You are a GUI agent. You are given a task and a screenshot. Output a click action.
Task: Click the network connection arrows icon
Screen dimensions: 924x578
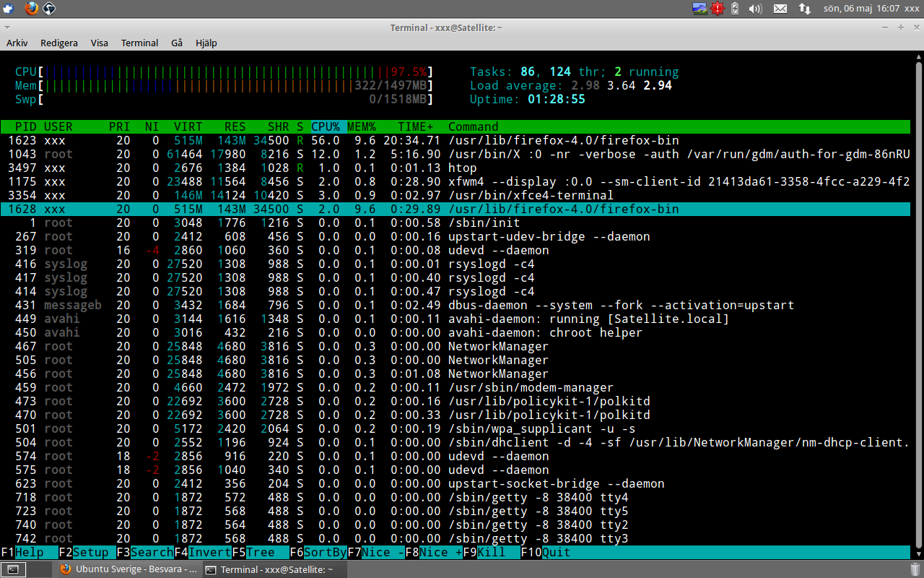pos(804,9)
